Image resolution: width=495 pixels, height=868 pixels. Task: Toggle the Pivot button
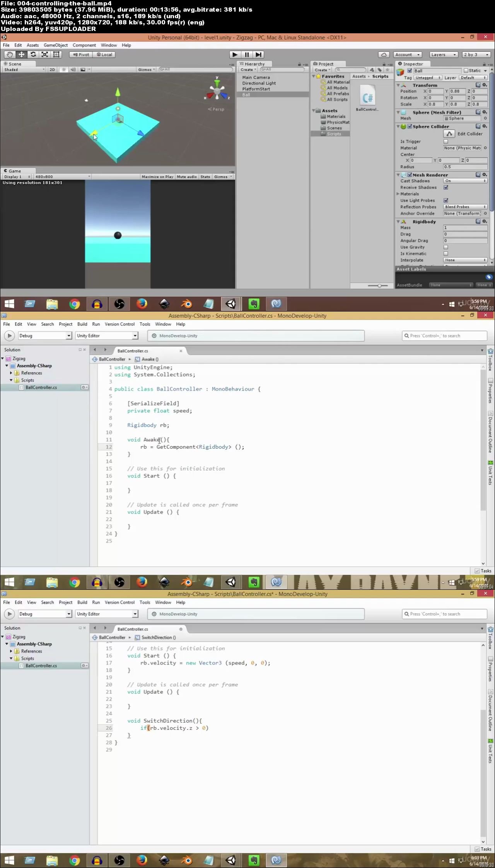tap(82, 55)
